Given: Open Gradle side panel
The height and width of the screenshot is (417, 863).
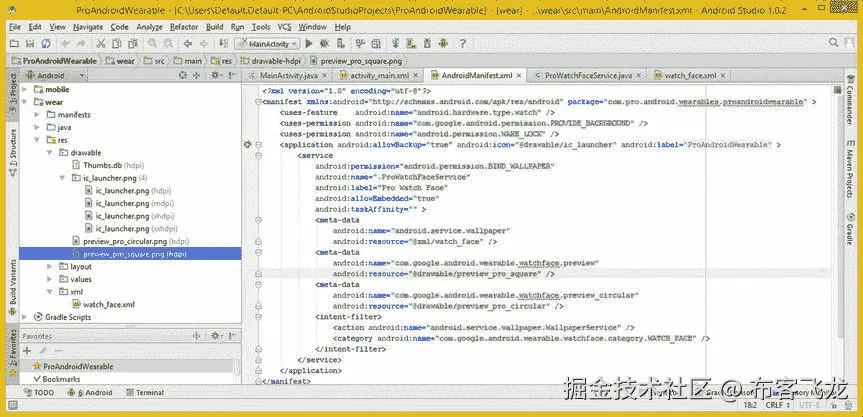Looking at the screenshot, I should (x=850, y=228).
